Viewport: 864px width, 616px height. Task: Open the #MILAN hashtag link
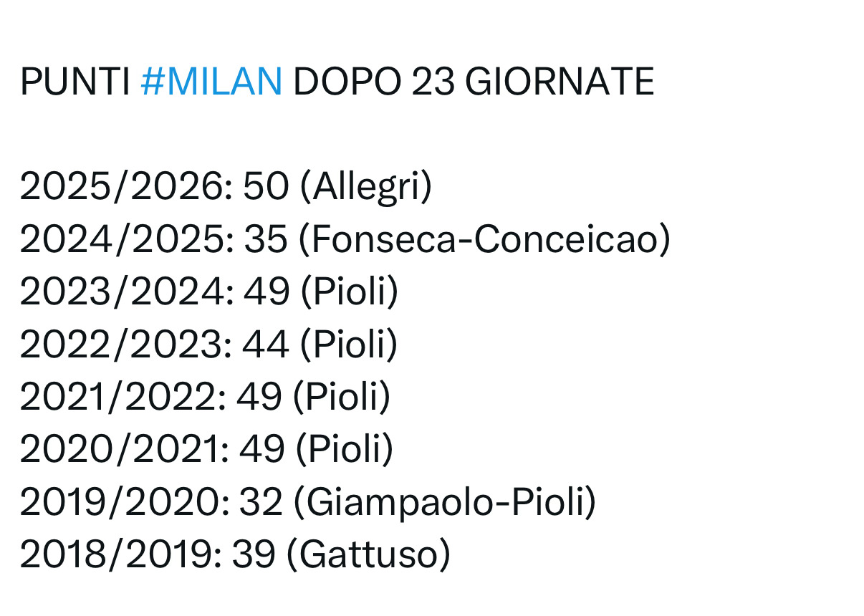coord(211,82)
